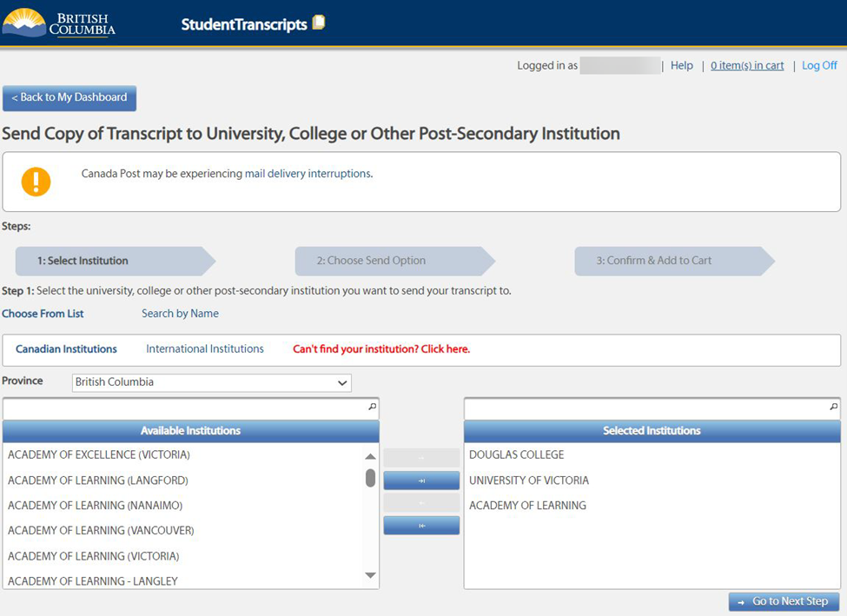Select DOUGLAS COLLEGE in Selected Institutions

[515, 454]
